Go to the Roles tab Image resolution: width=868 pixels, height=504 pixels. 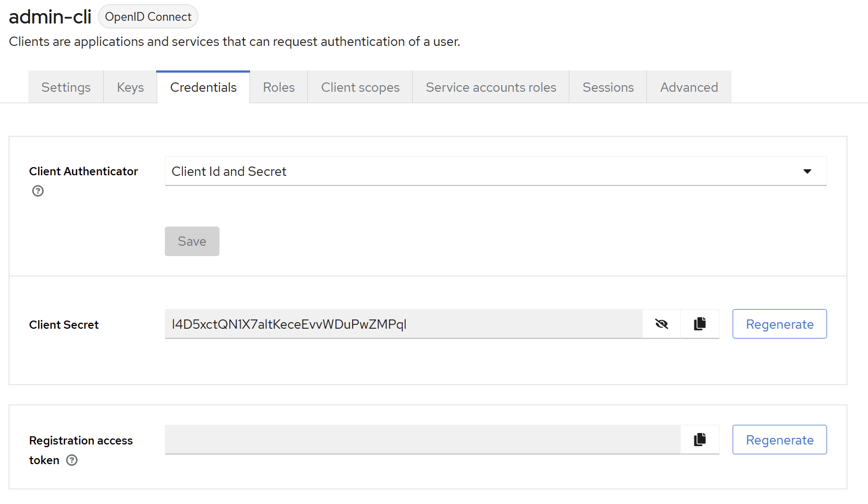[x=278, y=87]
